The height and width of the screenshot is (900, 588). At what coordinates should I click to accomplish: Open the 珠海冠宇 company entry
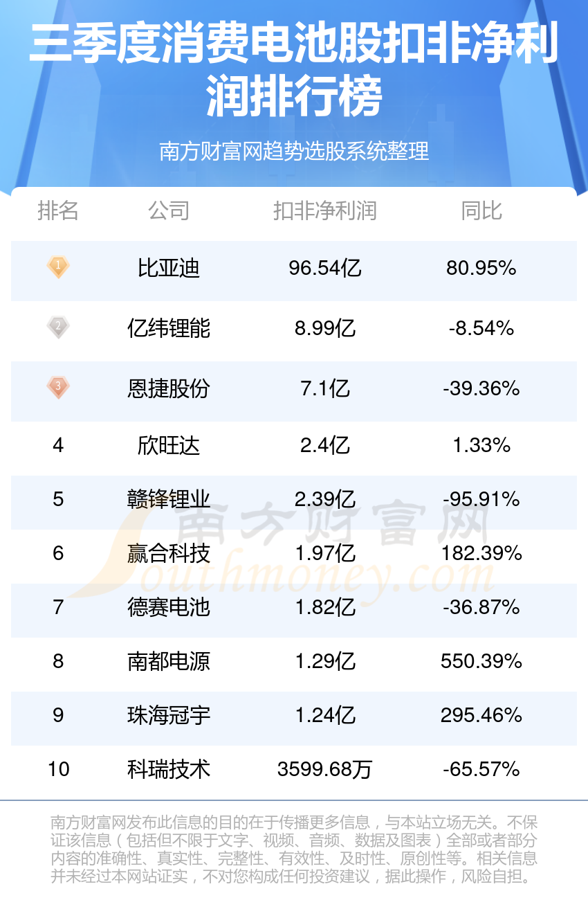pos(169,715)
